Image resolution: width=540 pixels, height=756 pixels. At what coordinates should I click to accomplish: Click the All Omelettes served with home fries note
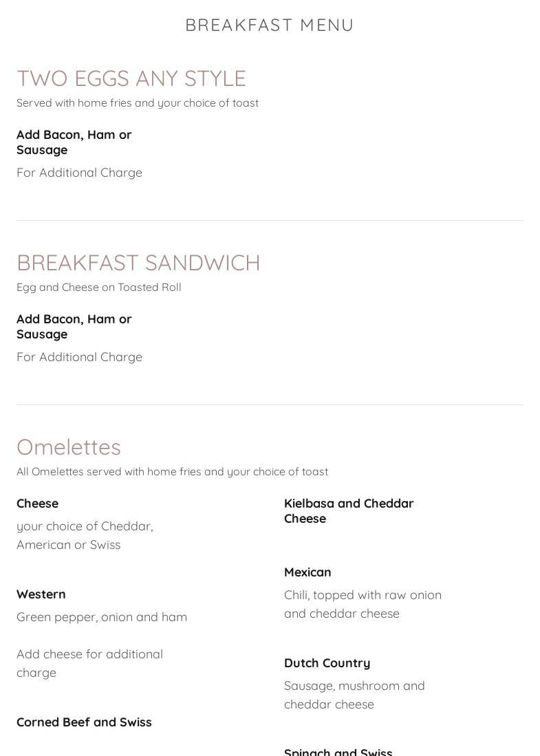tap(172, 472)
